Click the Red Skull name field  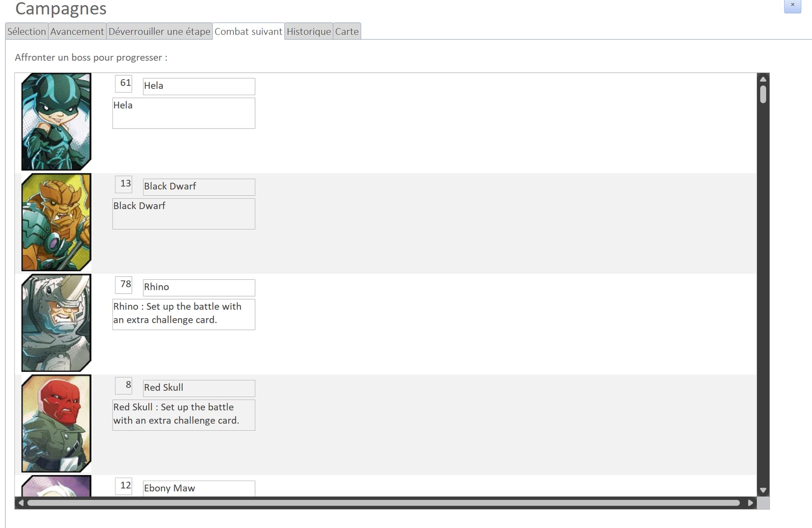point(199,388)
